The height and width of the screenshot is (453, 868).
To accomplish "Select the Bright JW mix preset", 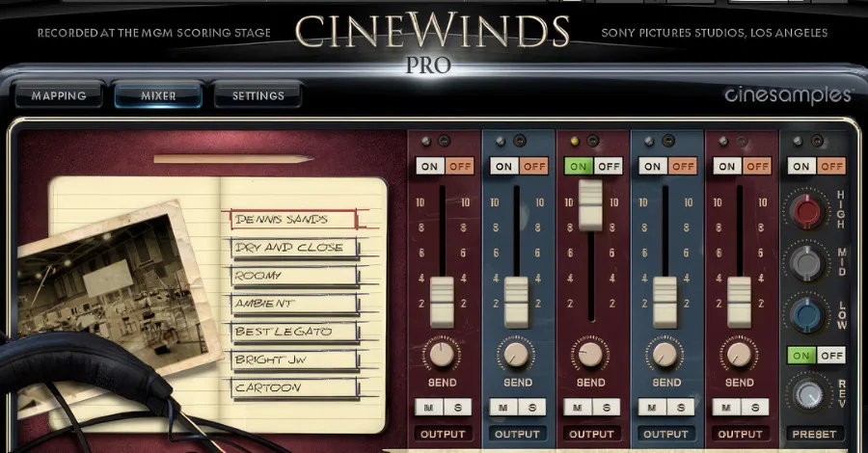I will click(293, 360).
